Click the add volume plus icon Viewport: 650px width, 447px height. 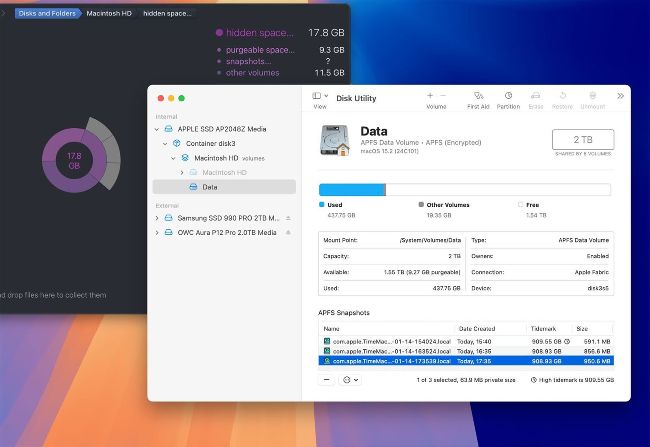tap(429, 95)
